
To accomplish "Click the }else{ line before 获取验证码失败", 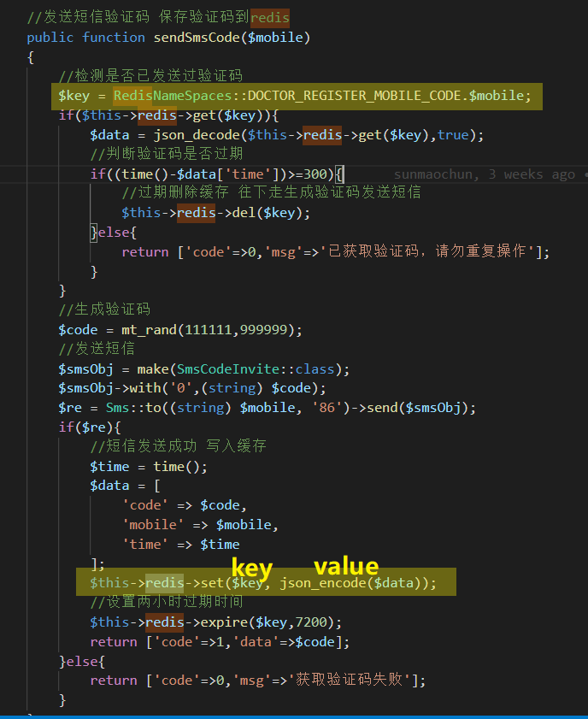I will 81,662.
